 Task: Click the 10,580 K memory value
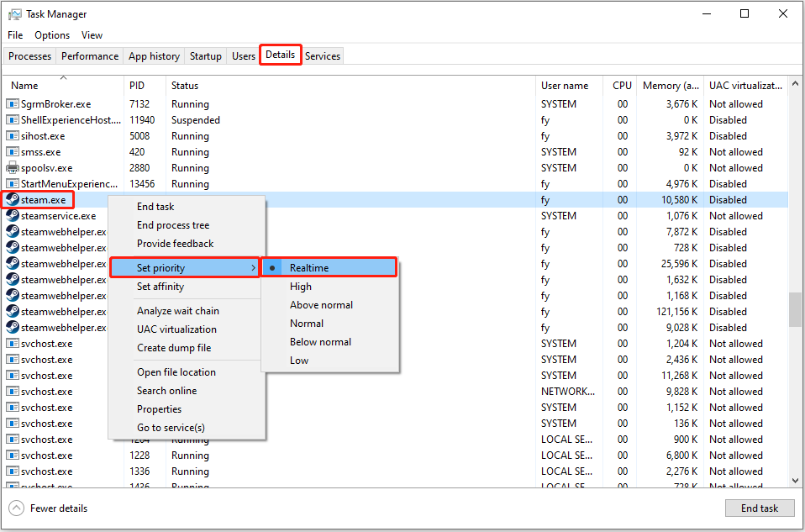tap(679, 200)
